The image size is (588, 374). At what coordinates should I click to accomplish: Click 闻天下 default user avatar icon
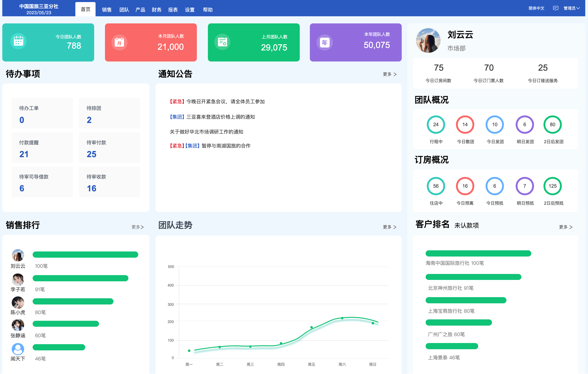coord(18,349)
